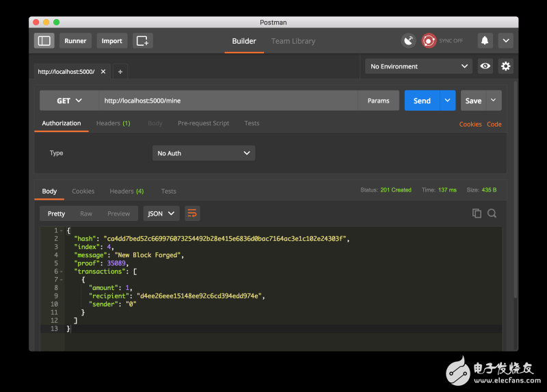Open the interceptor satellite icon
Viewport: 547px width, 392px height.
point(408,41)
